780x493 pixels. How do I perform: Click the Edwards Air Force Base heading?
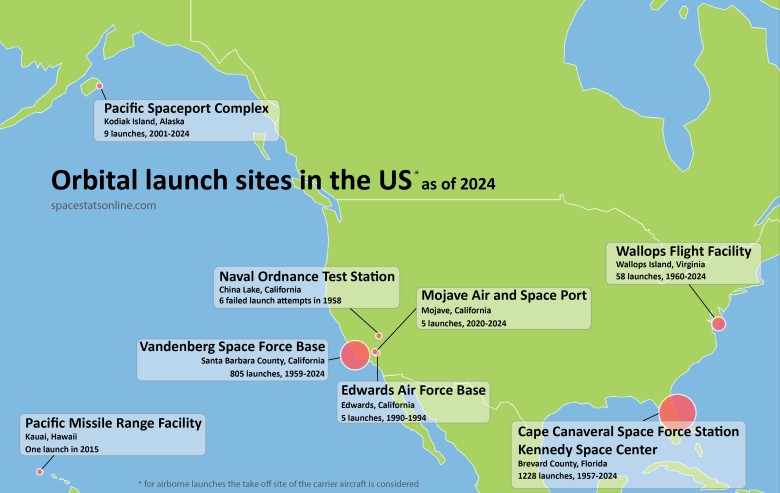click(x=413, y=389)
